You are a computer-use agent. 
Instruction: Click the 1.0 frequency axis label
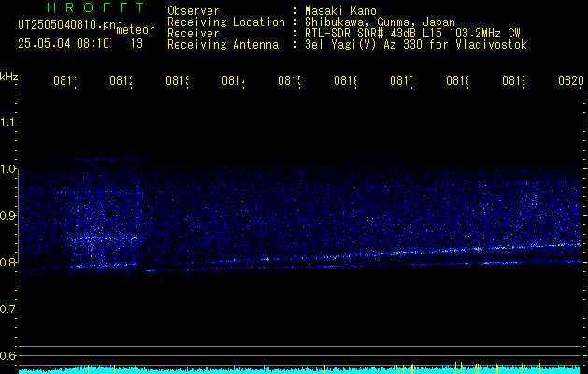coord(8,169)
